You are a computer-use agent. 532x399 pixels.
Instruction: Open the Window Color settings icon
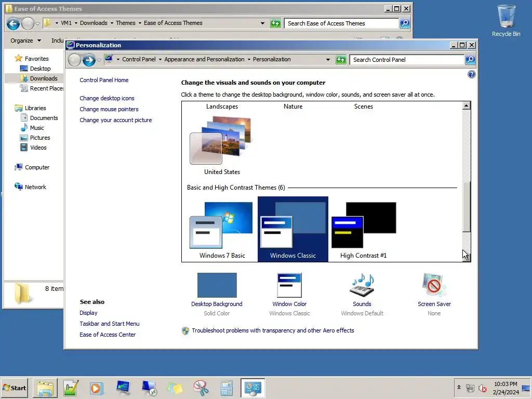point(289,285)
